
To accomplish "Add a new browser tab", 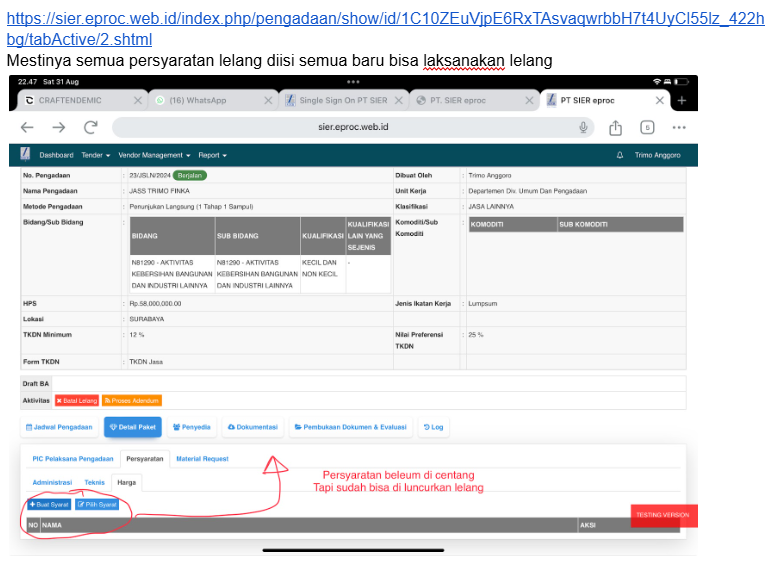I will (682, 100).
